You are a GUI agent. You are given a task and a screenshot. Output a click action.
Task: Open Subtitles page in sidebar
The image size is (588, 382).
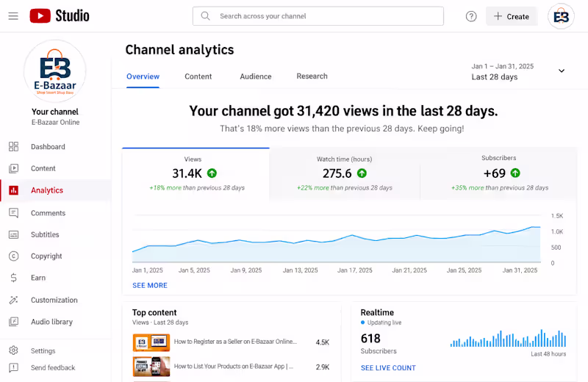pos(45,234)
